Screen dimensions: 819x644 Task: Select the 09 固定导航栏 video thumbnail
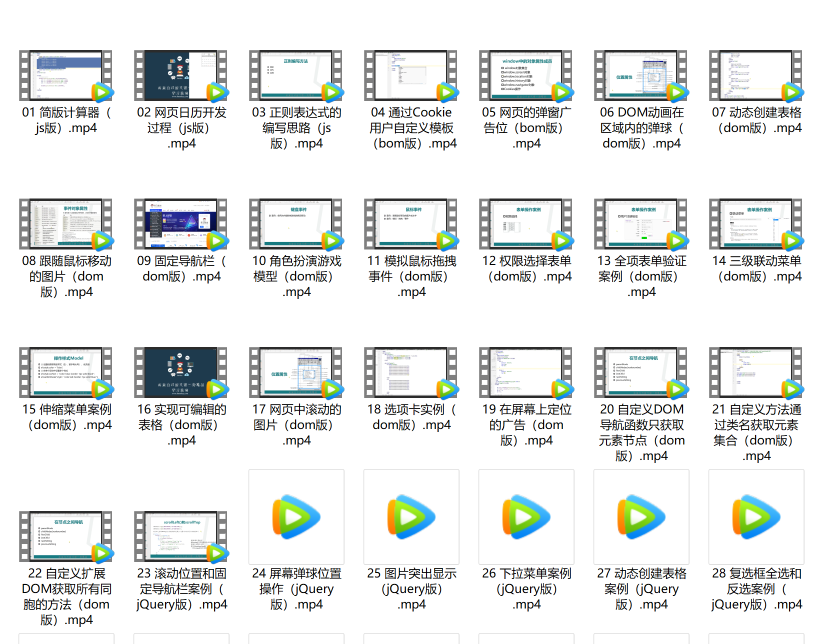coord(180,224)
